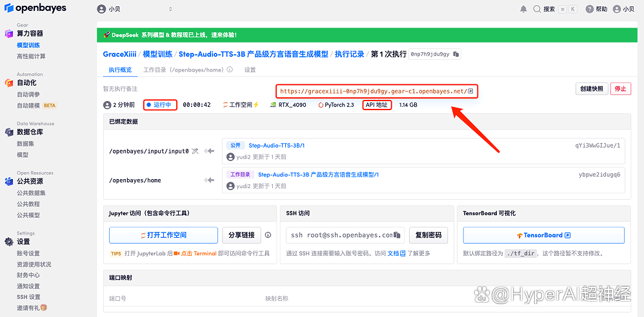Viewport: 644px width, 317px height.
Task: Copy the SSH command with the clipboard icon
Action: pyautogui.click(x=397, y=235)
